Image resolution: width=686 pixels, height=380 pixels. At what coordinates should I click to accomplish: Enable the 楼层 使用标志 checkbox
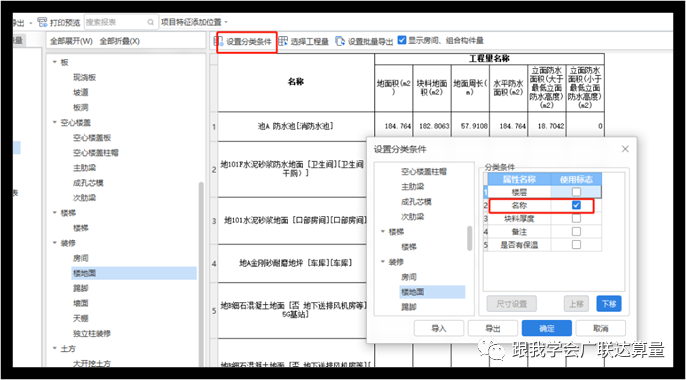[x=576, y=192]
